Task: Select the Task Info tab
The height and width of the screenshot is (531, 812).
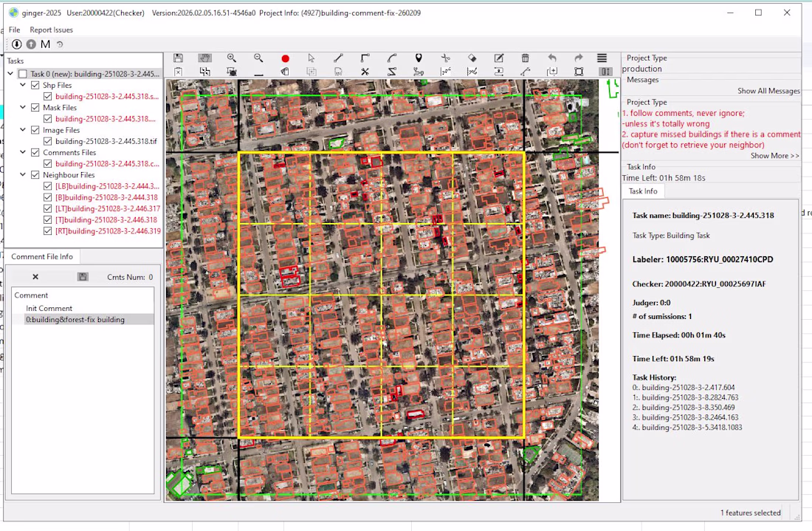Action: [643, 191]
